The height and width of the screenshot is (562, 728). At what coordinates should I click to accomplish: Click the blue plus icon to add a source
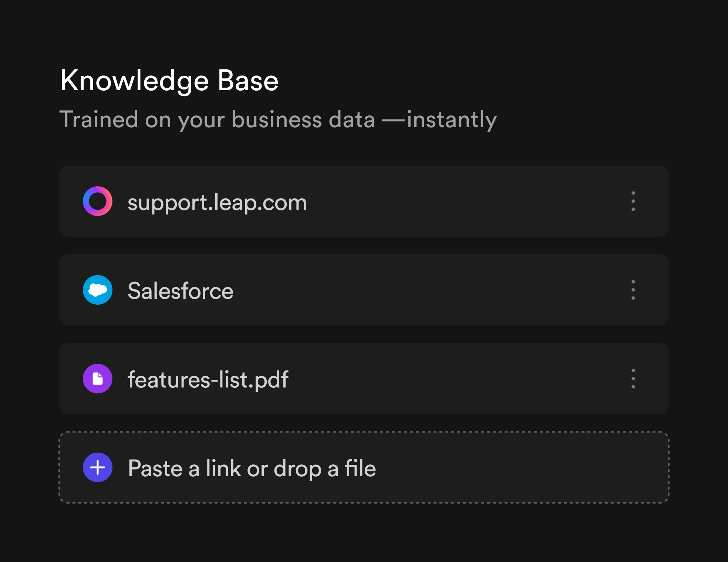[x=98, y=467]
